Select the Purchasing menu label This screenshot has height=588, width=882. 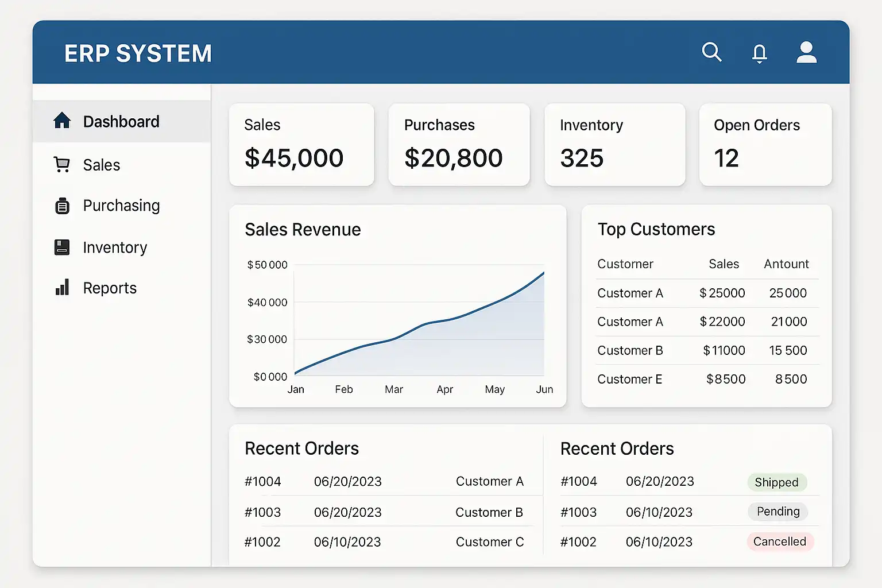(x=121, y=206)
